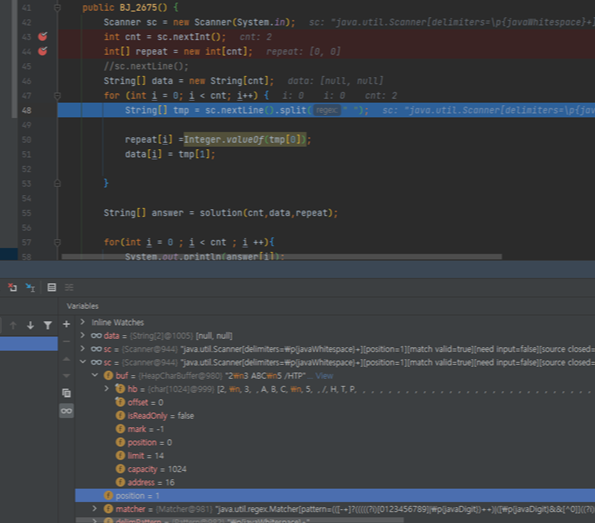595x523 pixels.
Task: Collapse the for loop fold marker on line 47
Action: tap(57, 95)
